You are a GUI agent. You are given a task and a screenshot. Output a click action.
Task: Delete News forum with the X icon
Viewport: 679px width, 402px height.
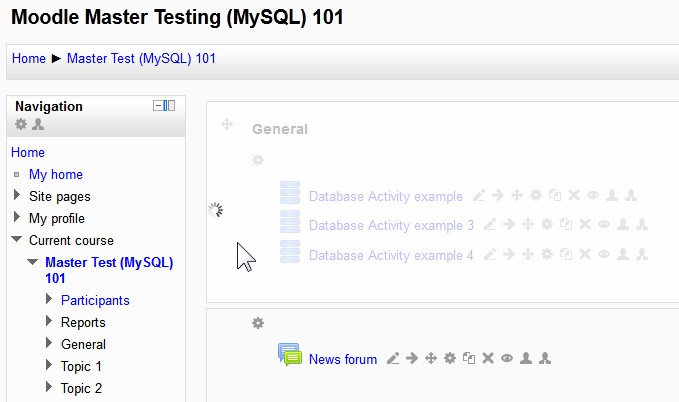[x=488, y=358]
